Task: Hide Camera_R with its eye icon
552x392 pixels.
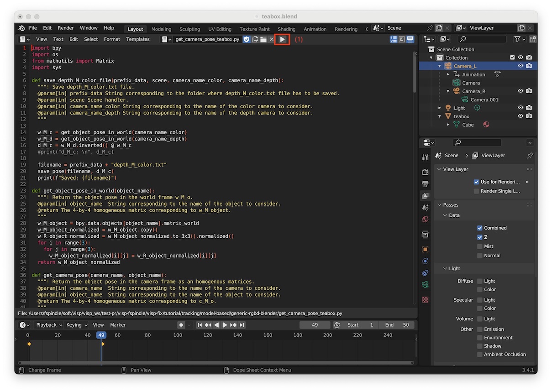Action: coord(520,91)
